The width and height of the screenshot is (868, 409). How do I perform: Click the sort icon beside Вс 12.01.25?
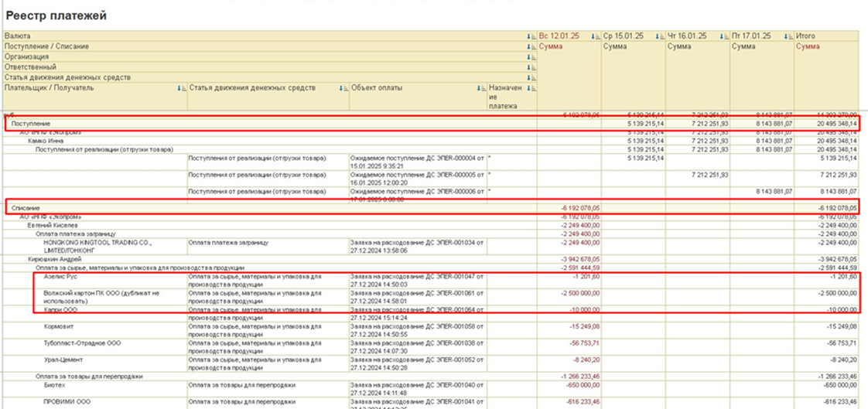point(593,36)
